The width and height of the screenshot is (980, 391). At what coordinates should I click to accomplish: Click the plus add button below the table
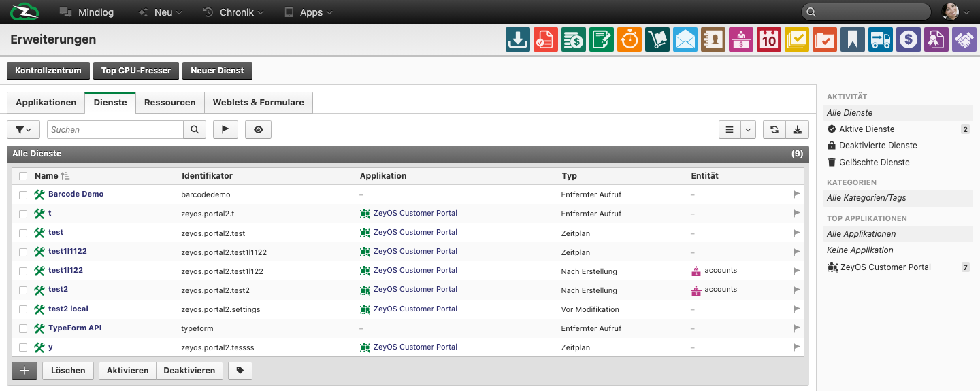tap(24, 371)
